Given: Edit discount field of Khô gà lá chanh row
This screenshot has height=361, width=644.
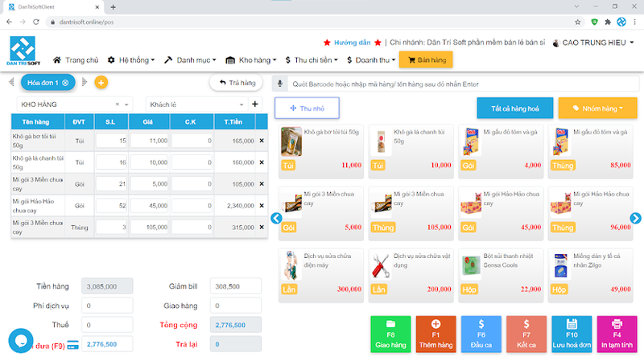Looking at the screenshot, I should coord(192,162).
